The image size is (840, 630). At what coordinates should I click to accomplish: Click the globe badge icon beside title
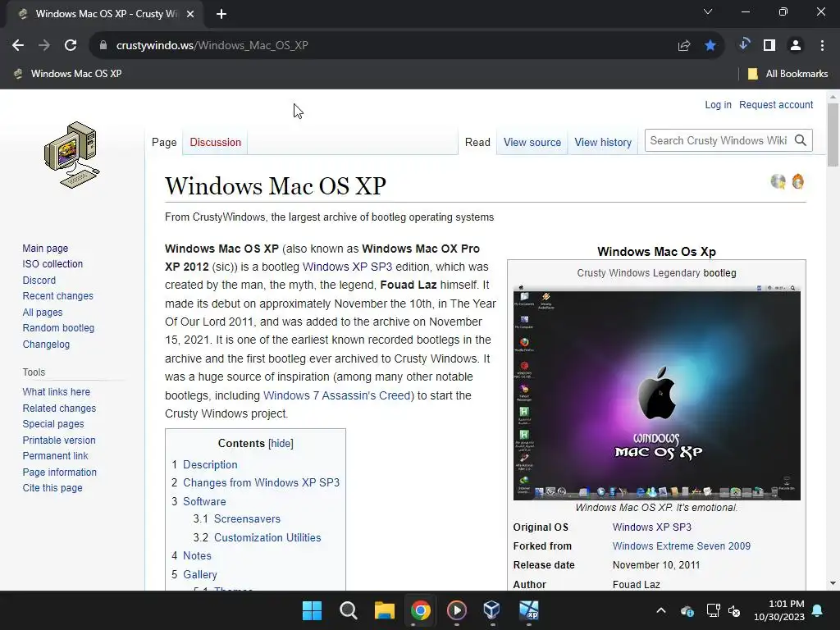pyautogui.click(x=778, y=181)
